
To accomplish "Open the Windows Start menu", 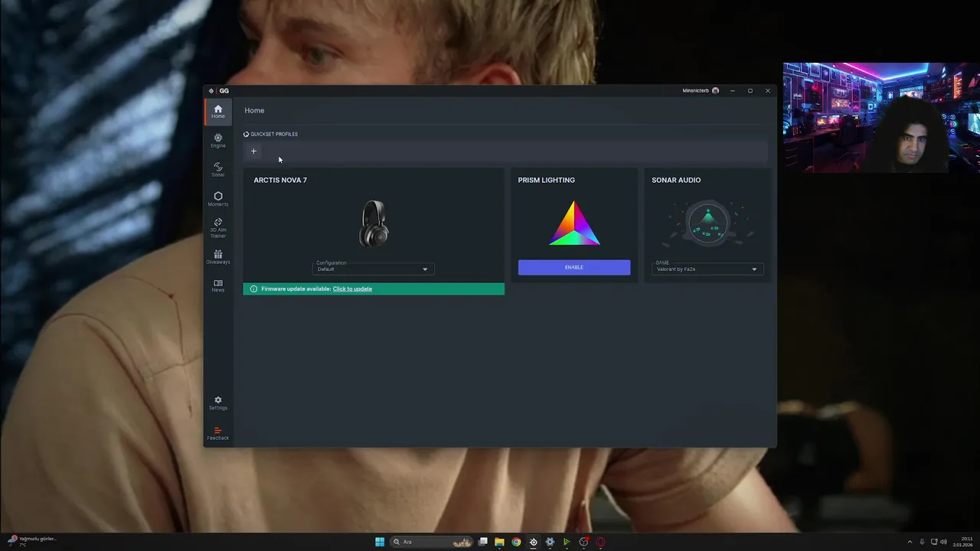I will (380, 542).
